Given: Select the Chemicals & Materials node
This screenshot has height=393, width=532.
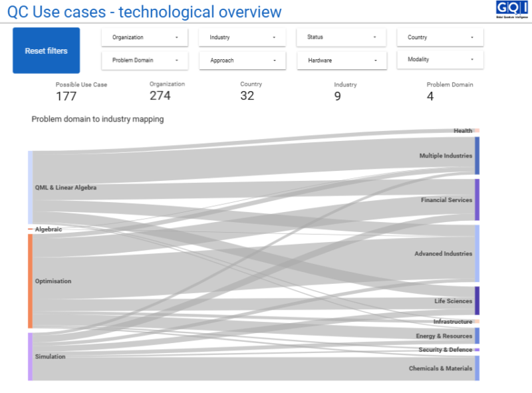Looking at the screenshot, I should pos(477,368).
